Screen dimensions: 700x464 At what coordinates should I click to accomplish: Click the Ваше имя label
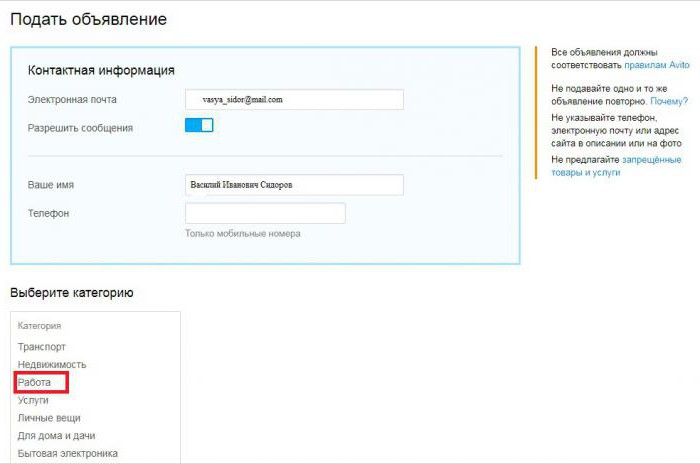[x=51, y=185]
